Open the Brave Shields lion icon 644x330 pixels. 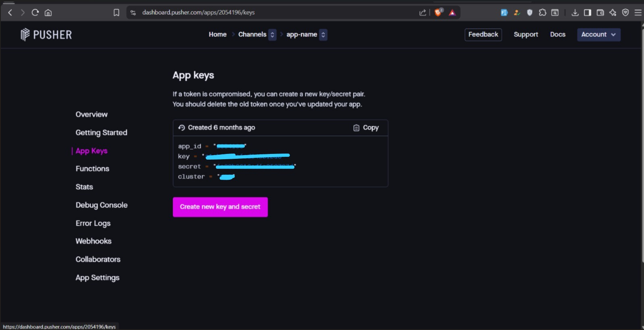point(439,12)
